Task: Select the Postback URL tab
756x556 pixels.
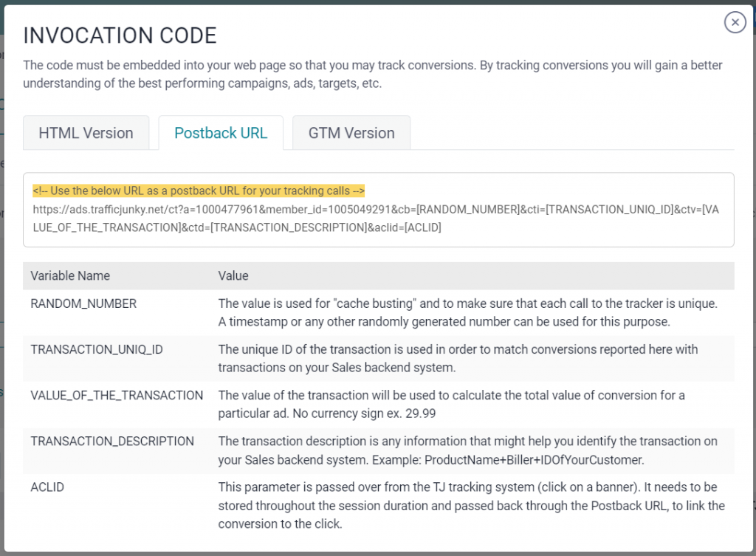Action: pos(220,133)
